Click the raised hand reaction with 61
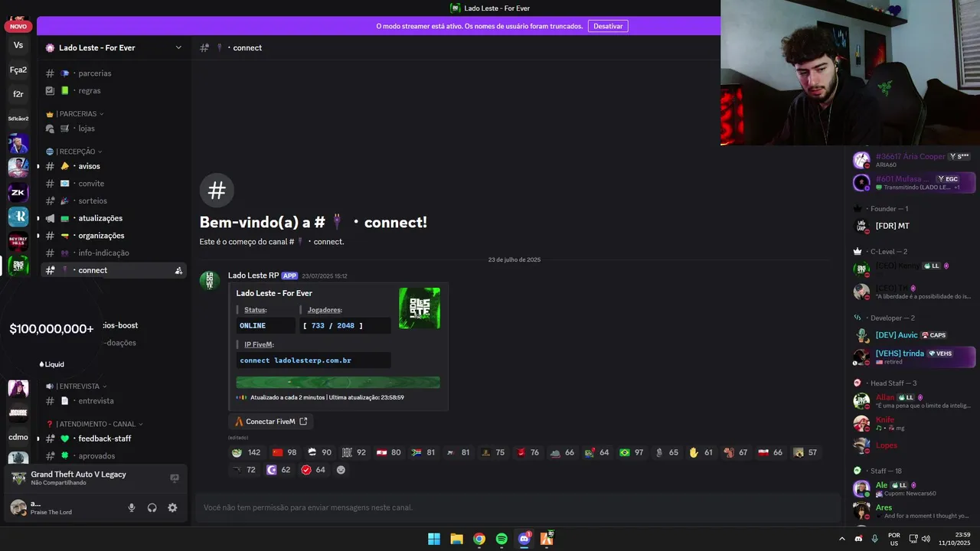Image resolution: width=980 pixels, height=551 pixels. click(701, 452)
